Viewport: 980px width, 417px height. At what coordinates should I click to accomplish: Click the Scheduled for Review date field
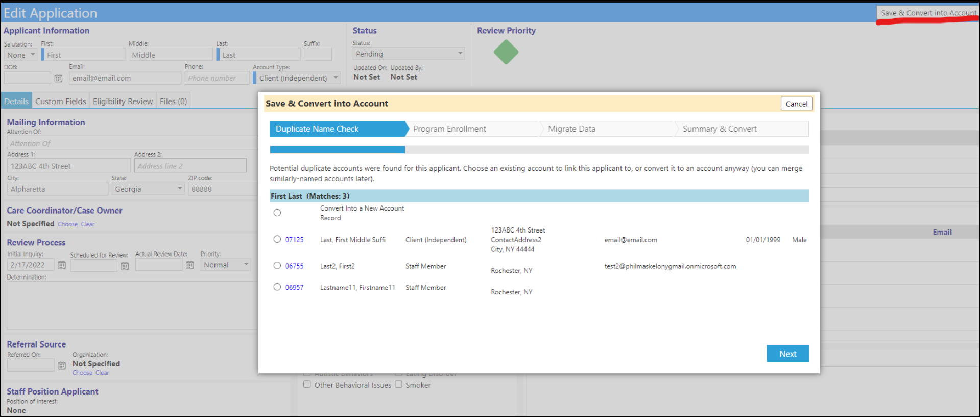pyautogui.click(x=93, y=265)
